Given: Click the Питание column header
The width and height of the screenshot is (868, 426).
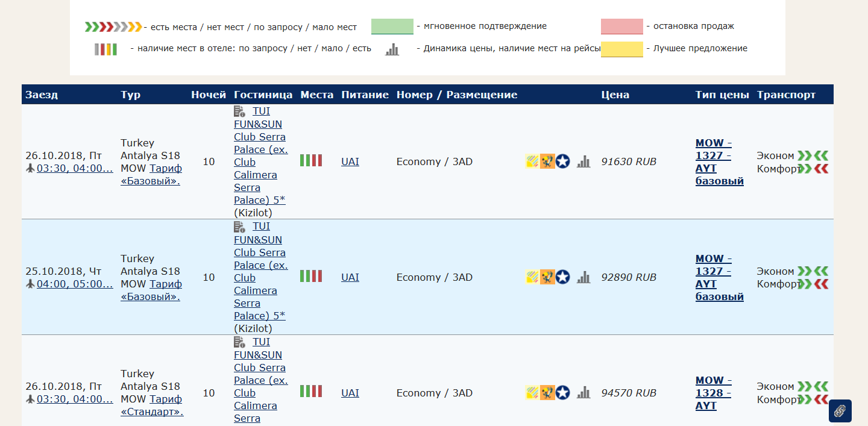Looking at the screenshot, I should coord(365,95).
